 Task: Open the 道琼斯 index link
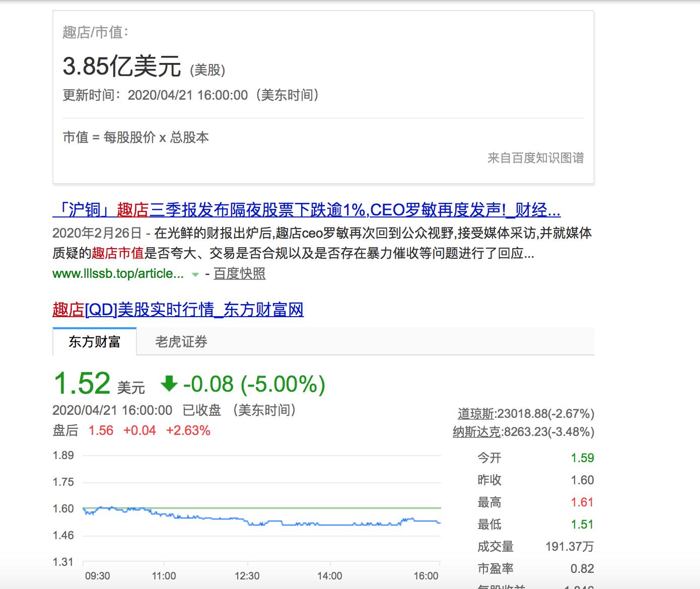(476, 414)
